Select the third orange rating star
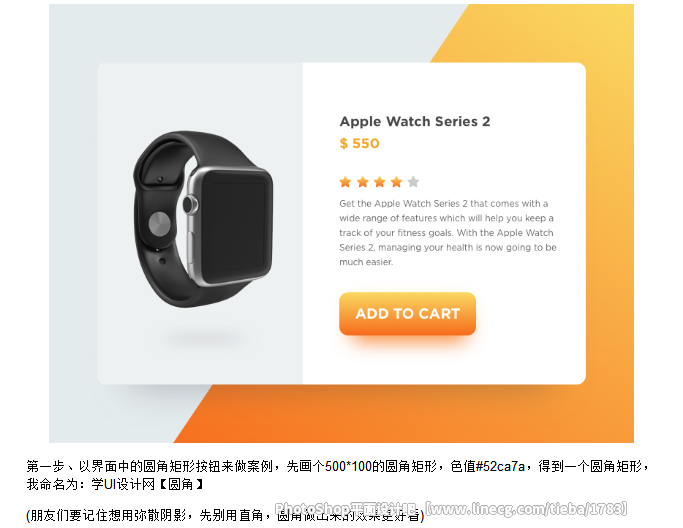The height and width of the screenshot is (528, 683). click(379, 182)
